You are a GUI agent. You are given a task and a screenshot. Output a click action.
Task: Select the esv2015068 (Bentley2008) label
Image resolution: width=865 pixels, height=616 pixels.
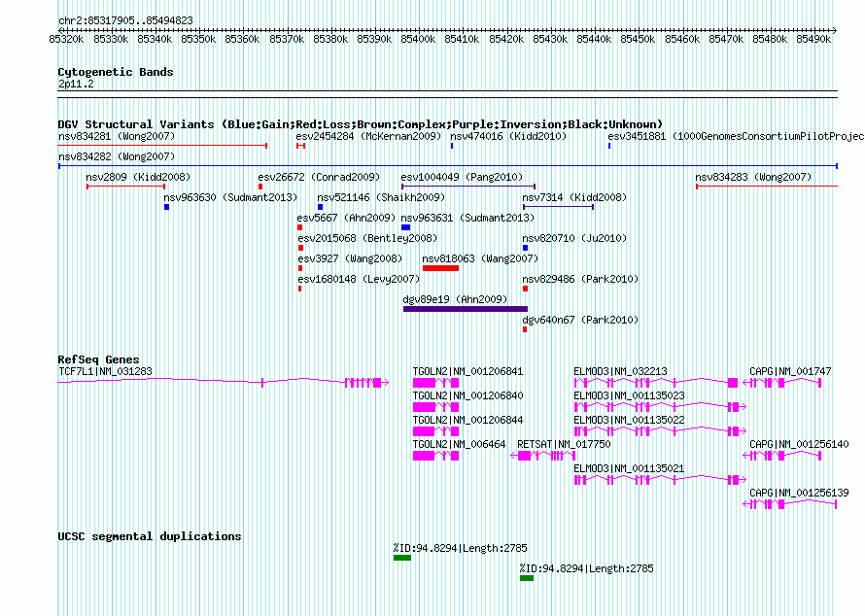pos(367,238)
